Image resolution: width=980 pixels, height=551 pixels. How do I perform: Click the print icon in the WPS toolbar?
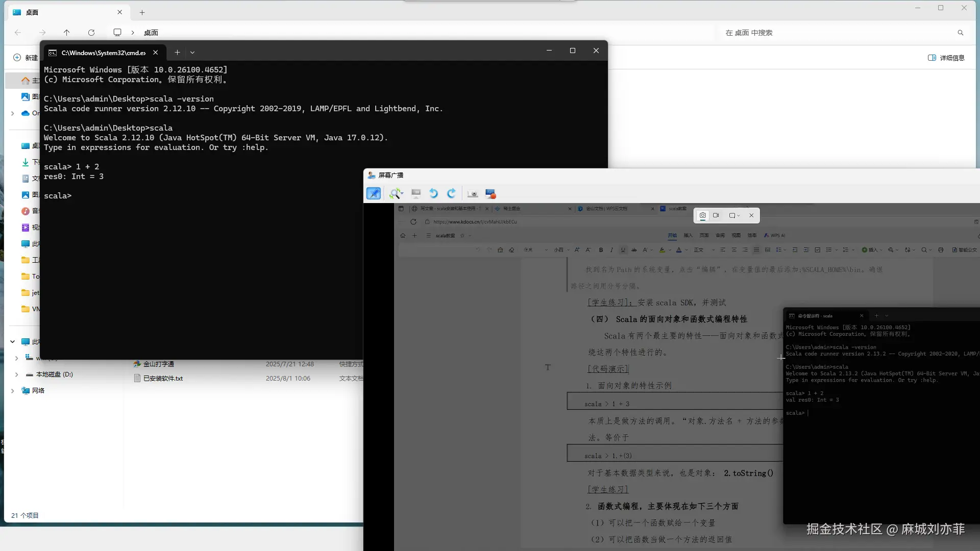tap(941, 250)
